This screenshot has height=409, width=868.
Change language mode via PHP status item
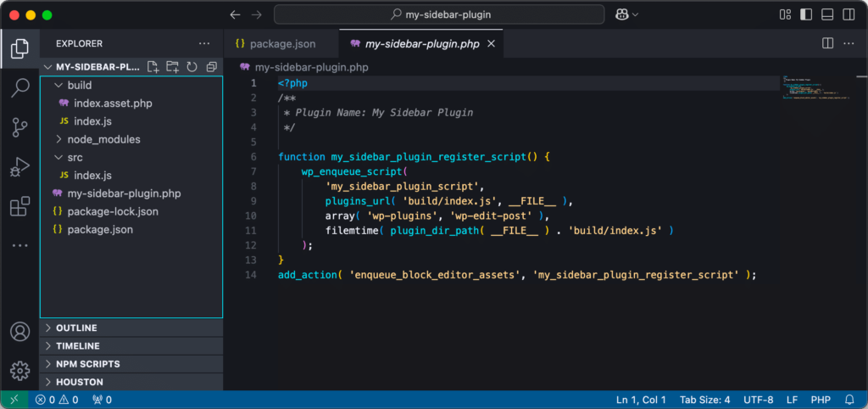(x=820, y=400)
